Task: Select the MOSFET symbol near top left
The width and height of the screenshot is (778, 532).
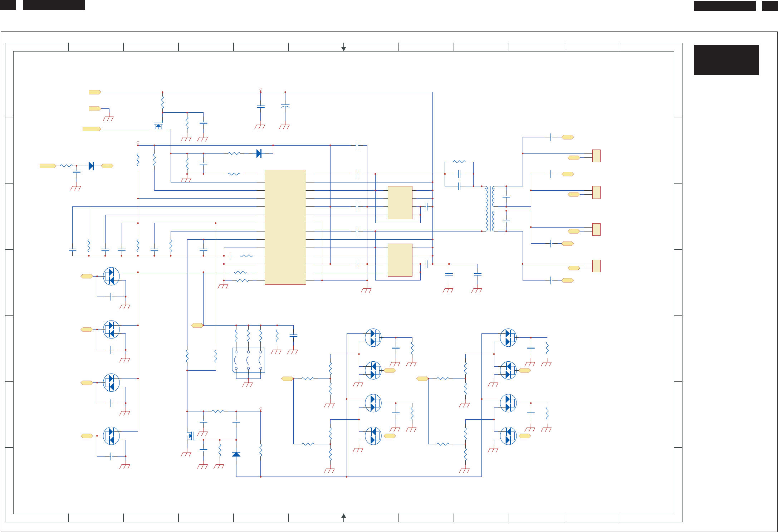Action: point(158,126)
